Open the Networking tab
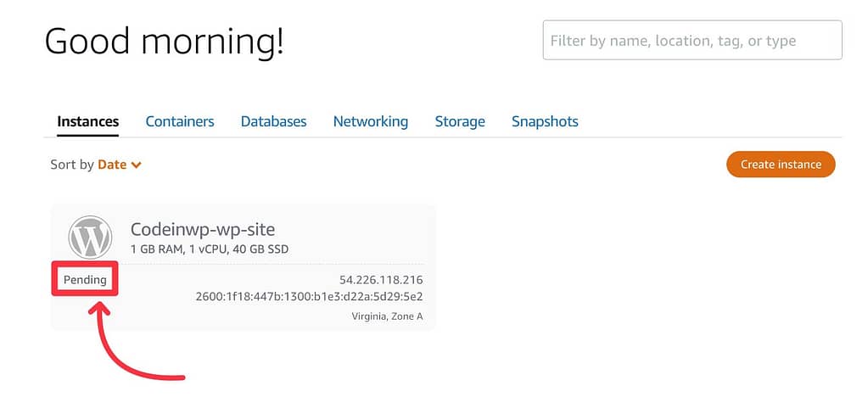The width and height of the screenshot is (868, 397). tap(370, 121)
